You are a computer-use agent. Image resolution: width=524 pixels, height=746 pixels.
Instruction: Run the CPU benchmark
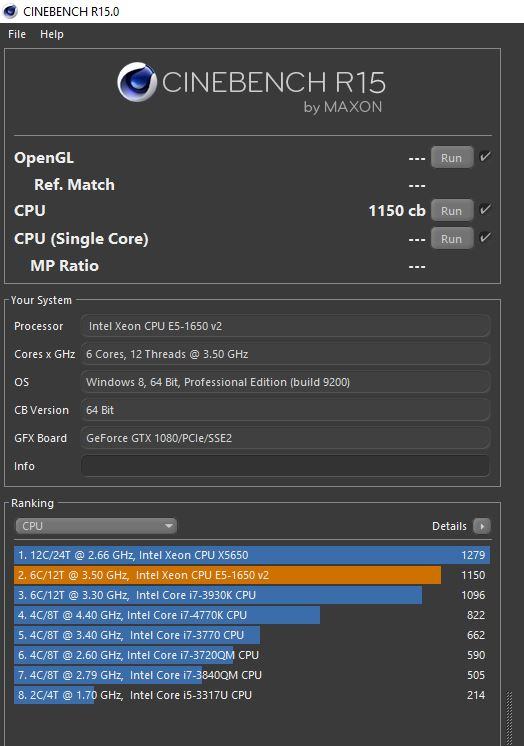click(x=452, y=210)
